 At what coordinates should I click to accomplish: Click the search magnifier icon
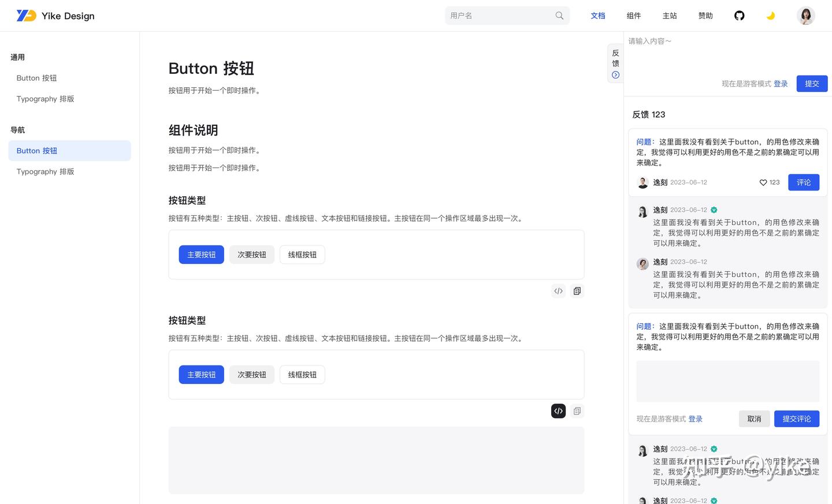coord(558,16)
